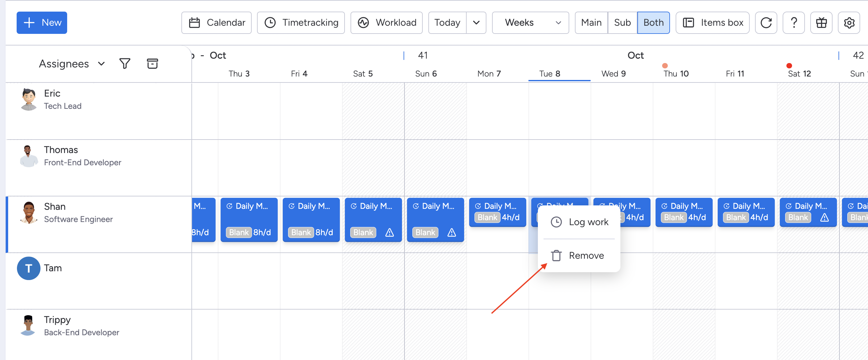This screenshot has width=868, height=360.
Task: Open the Weeks zoom dropdown
Action: (530, 22)
